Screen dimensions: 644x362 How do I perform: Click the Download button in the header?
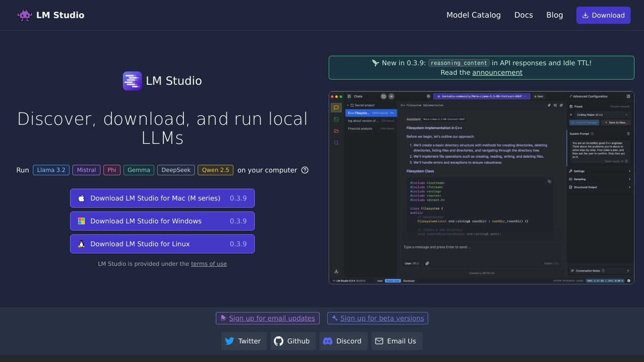603,15
